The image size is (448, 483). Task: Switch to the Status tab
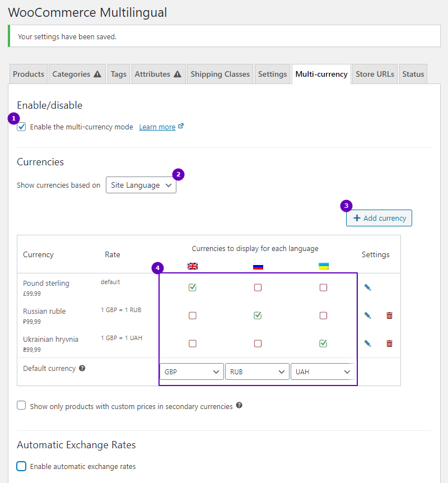tap(413, 74)
